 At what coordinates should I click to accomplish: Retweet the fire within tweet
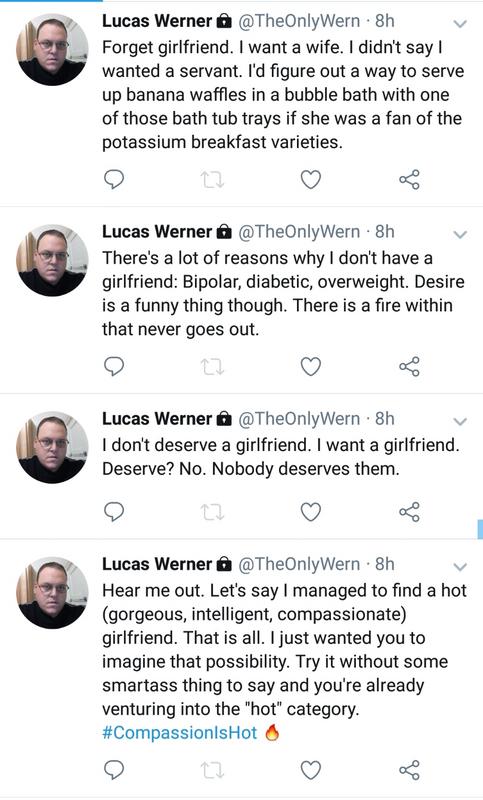pos(212,366)
